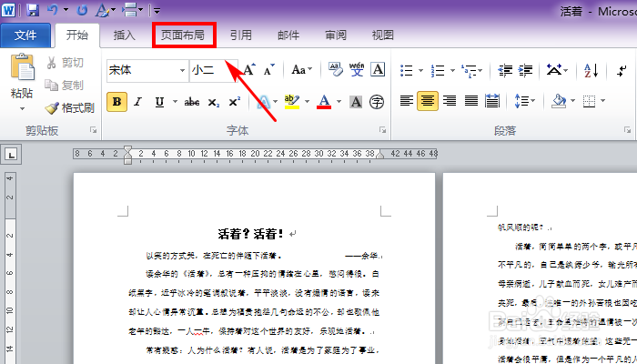Viewport: 637px width, 364px height.
Task: Open the Change Case (Aa) dropdown
Action: [x=302, y=69]
